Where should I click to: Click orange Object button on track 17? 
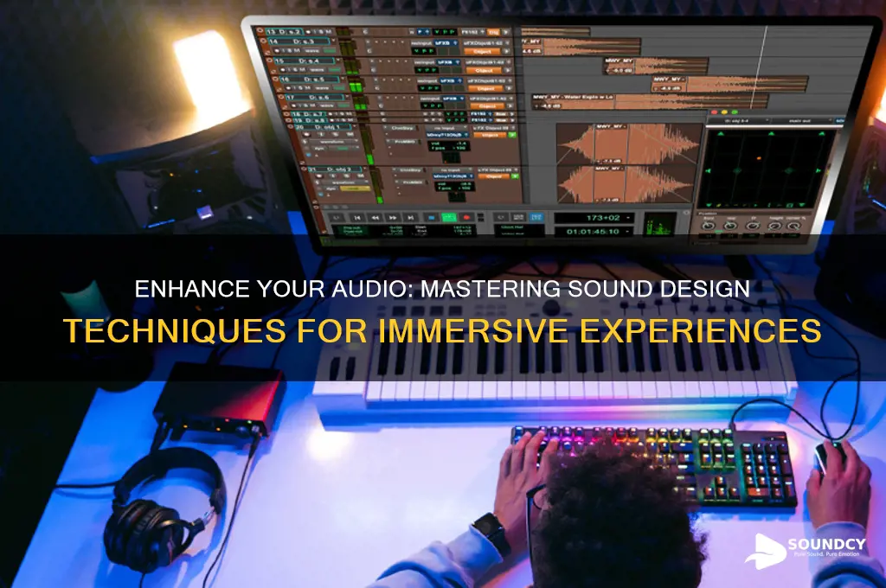point(488,106)
